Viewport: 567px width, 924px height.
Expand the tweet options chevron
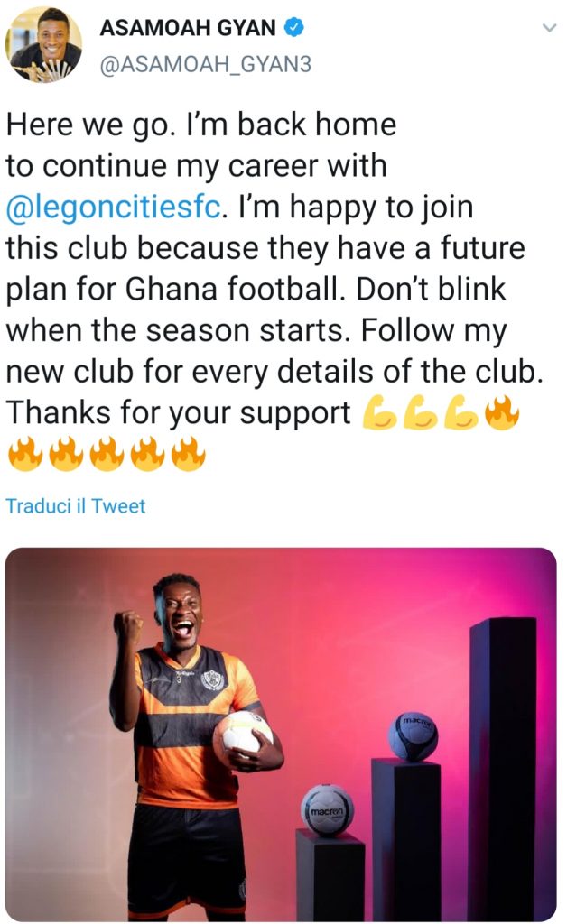point(549,28)
